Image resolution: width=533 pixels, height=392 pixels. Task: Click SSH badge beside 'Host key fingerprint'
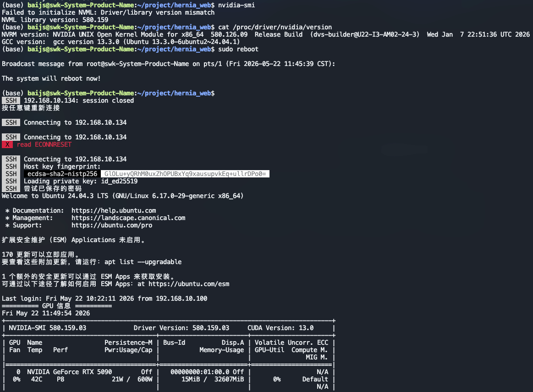pyautogui.click(x=11, y=166)
